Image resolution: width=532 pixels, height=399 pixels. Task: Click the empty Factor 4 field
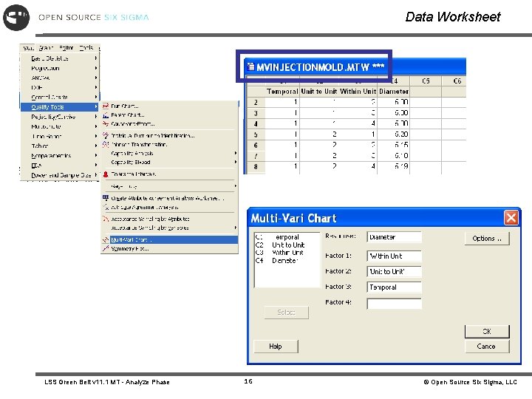(394, 304)
